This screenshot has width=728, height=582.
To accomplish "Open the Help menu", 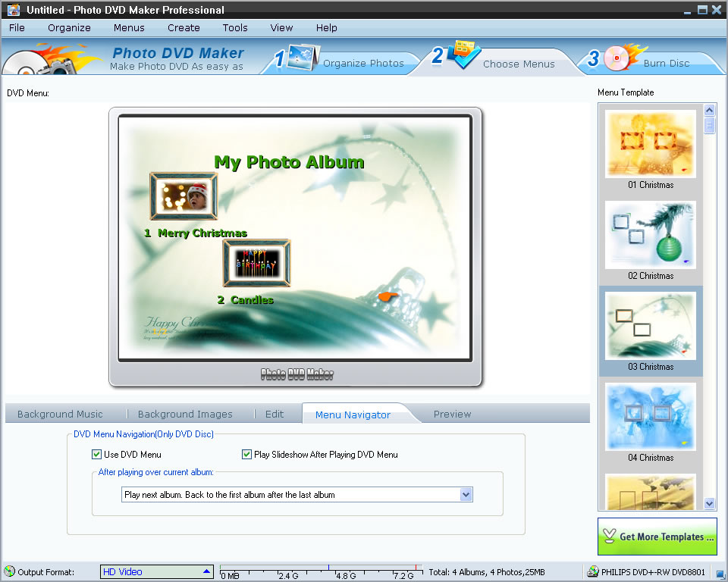I will pyautogui.click(x=326, y=28).
